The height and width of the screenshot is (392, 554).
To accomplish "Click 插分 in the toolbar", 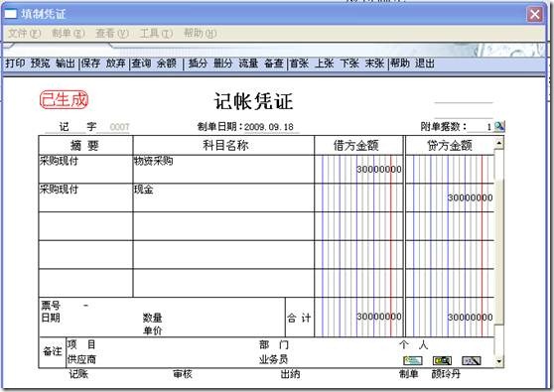I will (x=198, y=64).
